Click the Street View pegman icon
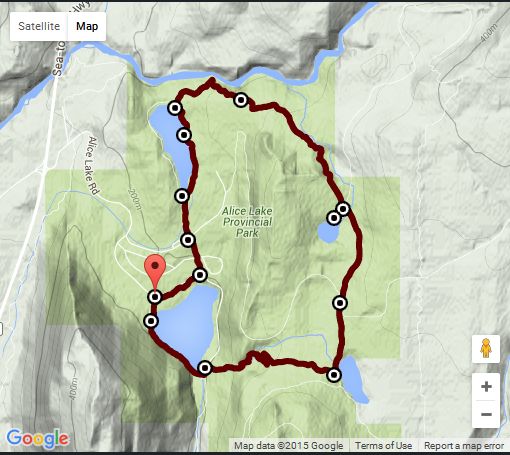Image resolution: width=510 pixels, height=455 pixels. point(486,349)
